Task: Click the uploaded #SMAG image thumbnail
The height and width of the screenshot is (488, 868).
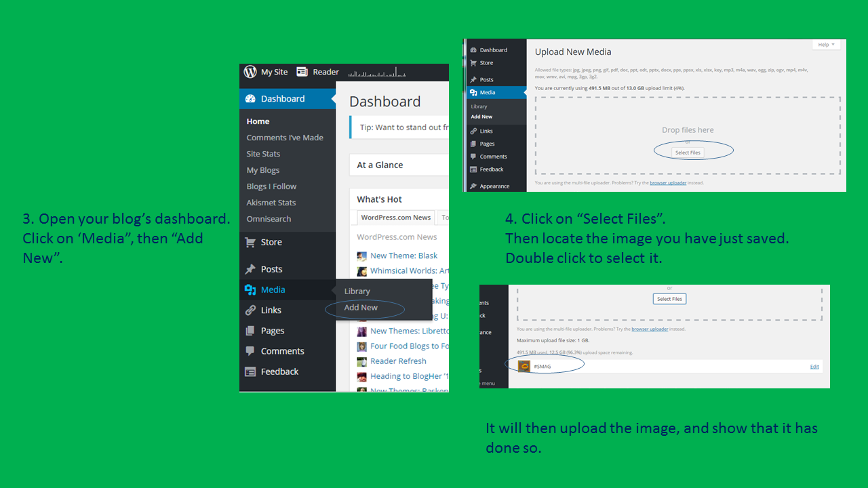Action: click(x=524, y=367)
